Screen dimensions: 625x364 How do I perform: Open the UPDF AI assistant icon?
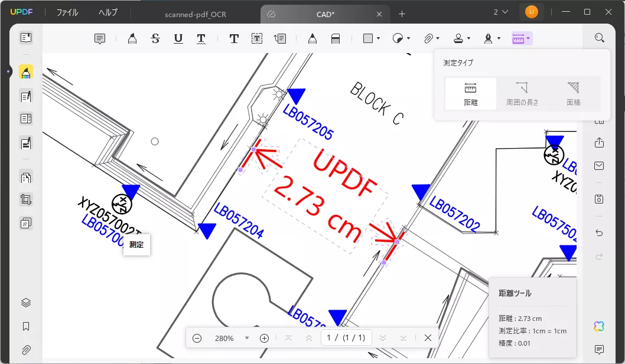[599, 326]
